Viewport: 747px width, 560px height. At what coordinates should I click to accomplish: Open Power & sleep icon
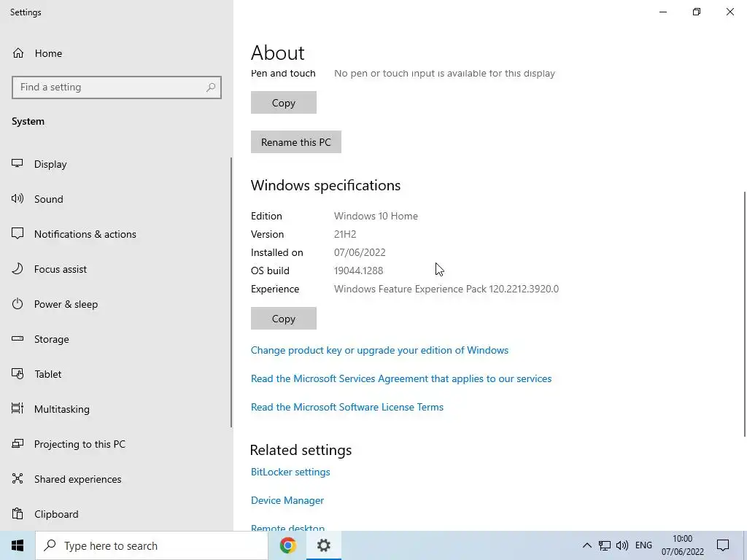(18, 304)
